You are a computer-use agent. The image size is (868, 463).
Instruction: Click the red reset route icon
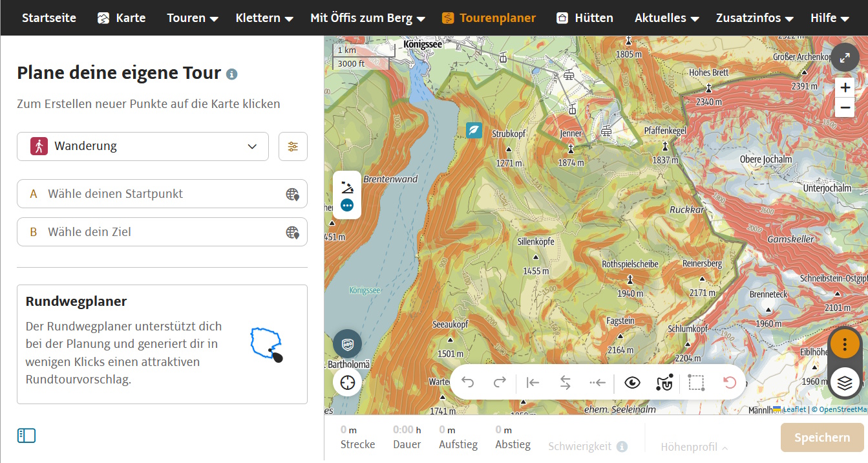[730, 383]
